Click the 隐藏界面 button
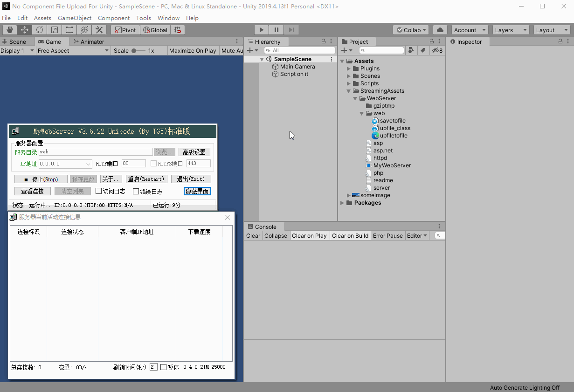Viewport: 574px width, 392px height. (197, 191)
